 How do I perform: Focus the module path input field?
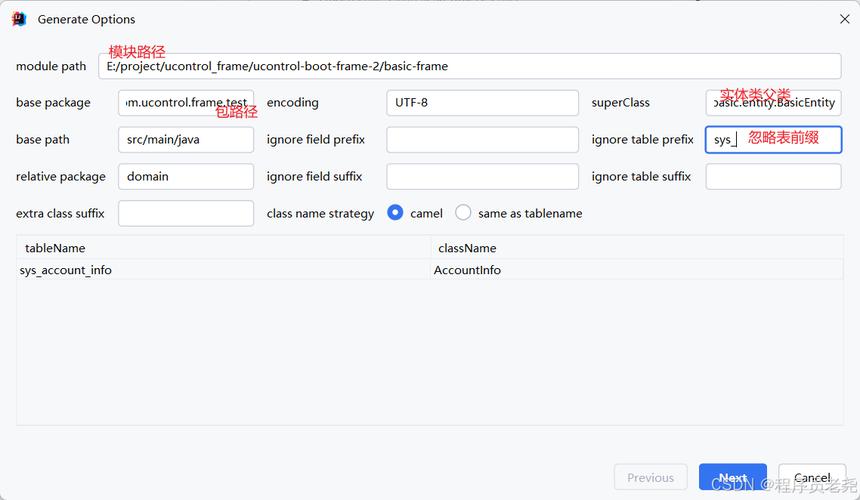point(469,66)
